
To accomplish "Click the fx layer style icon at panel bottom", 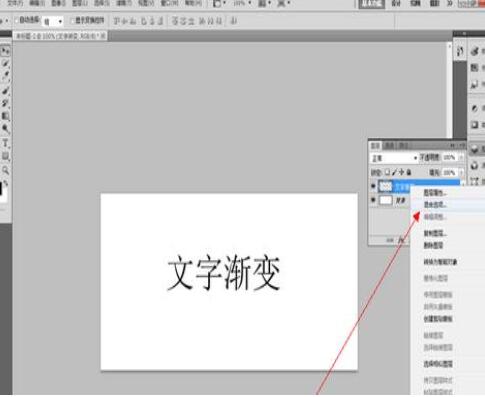I will [401, 240].
